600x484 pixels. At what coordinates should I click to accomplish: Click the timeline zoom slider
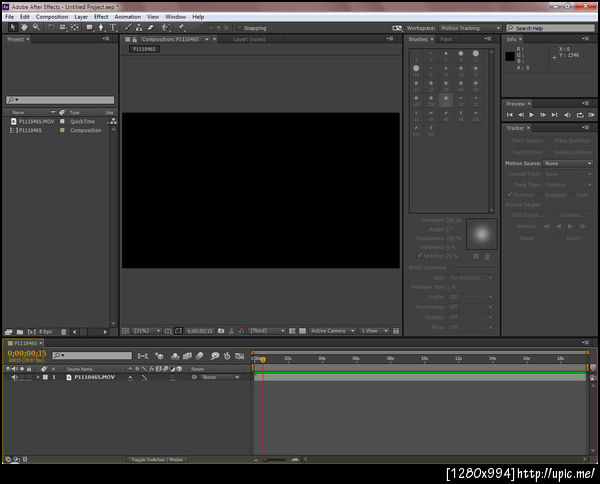[x=275, y=460]
